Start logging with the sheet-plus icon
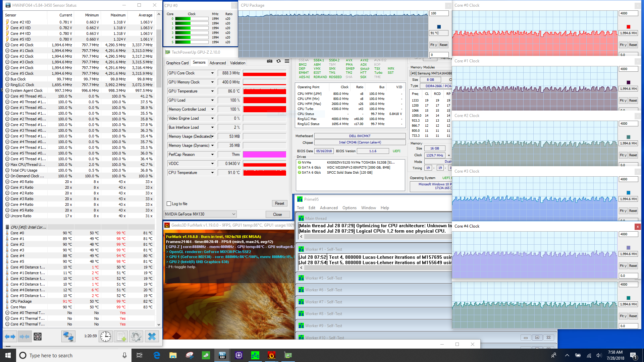 121,337
